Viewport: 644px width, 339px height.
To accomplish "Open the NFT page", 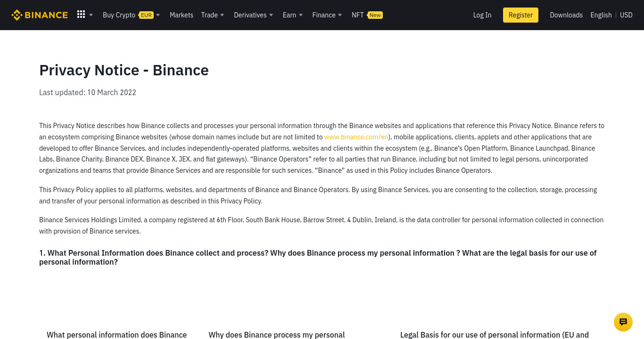I will coord(357,15).
